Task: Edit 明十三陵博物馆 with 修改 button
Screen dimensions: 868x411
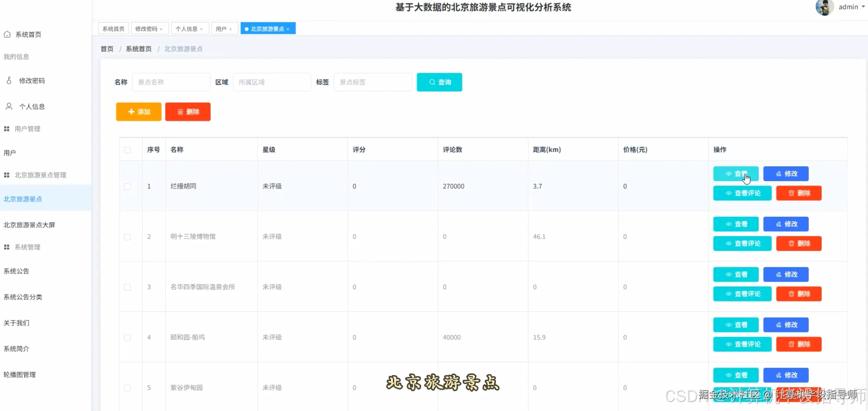Action: point(786,224)
